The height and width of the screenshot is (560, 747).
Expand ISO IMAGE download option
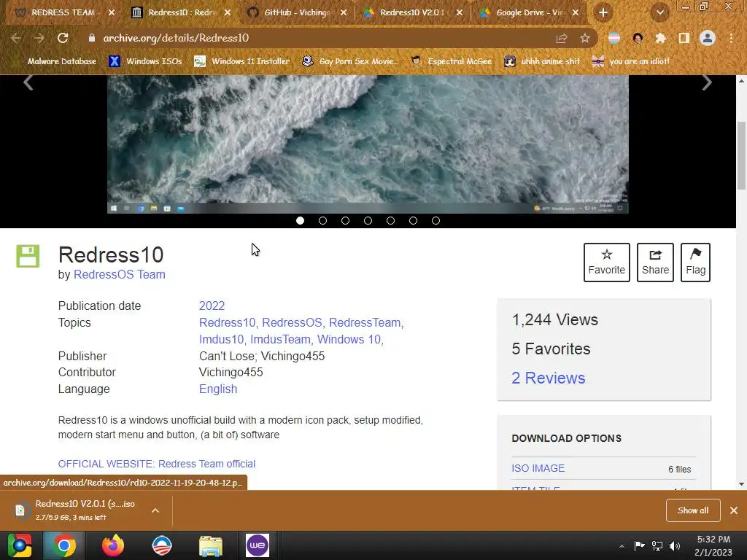point(538,469)
